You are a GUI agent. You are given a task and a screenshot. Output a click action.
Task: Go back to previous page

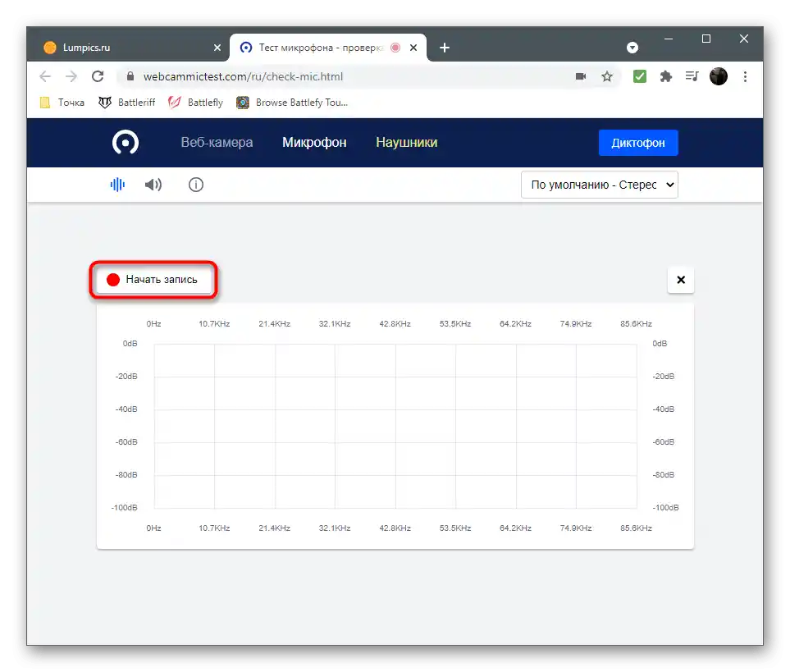[45, 76]
